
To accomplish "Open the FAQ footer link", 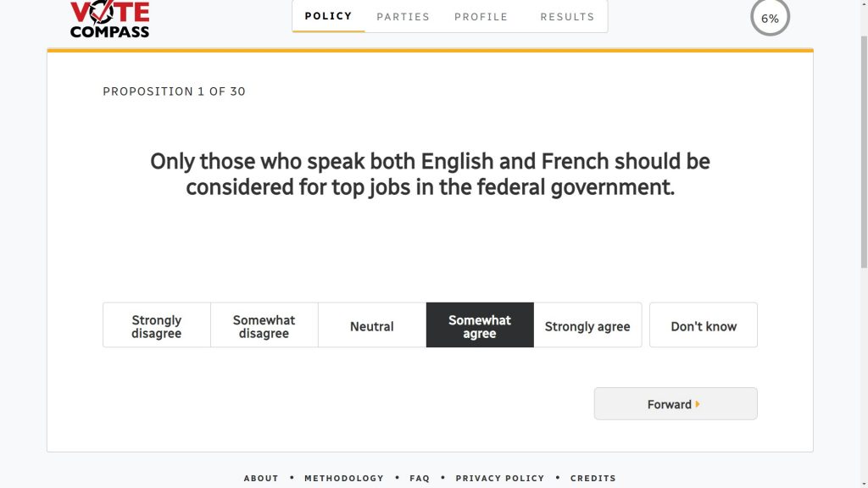I will click(420, 478).
